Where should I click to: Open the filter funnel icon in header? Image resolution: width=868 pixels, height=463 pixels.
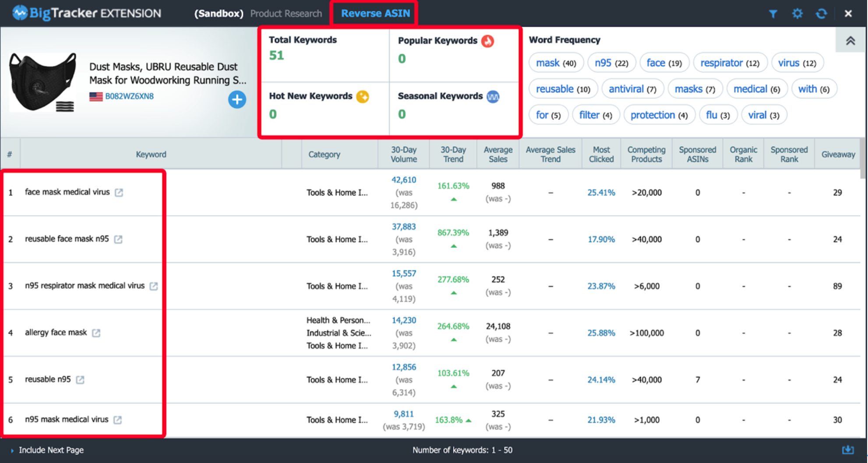pos(773,14)
